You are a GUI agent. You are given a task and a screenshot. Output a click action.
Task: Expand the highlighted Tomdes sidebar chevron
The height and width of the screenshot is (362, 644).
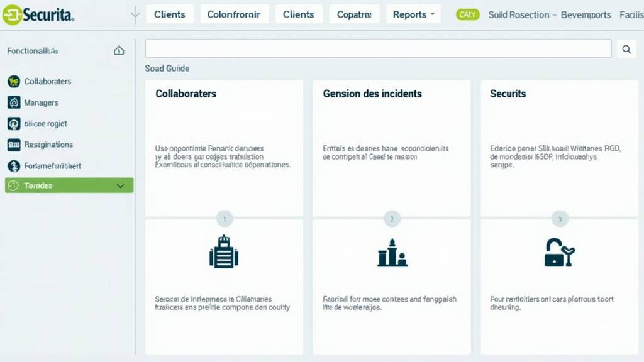[121, 186]
